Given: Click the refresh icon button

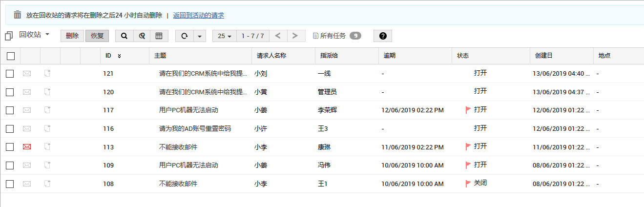Looking at the screenshot, I should 185,36.
